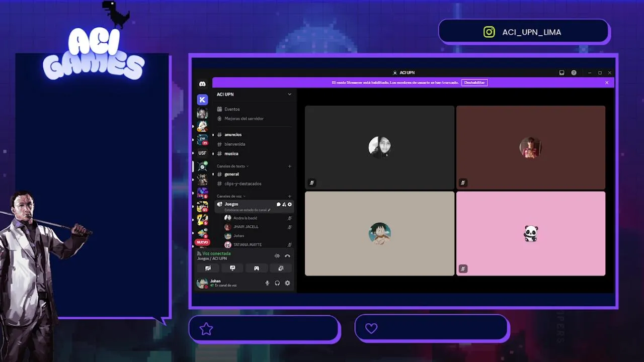Select Johan in voice channel list
The height and width of the screenshot is (362, 644).
tap(257, 236)
